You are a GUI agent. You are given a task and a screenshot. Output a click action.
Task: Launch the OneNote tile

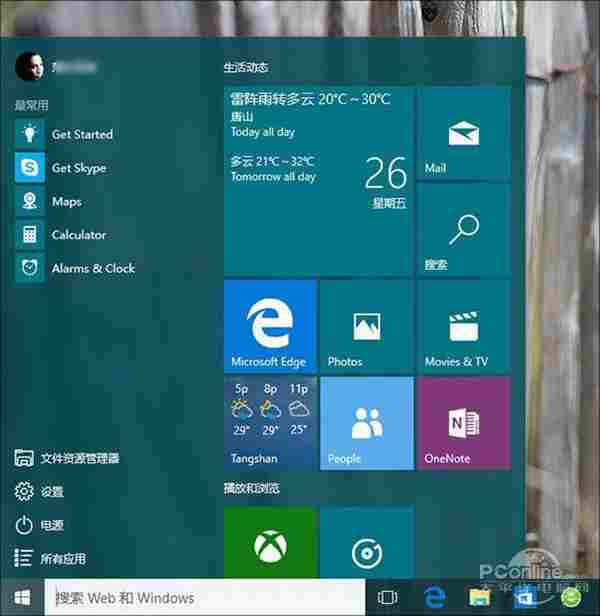463,423
